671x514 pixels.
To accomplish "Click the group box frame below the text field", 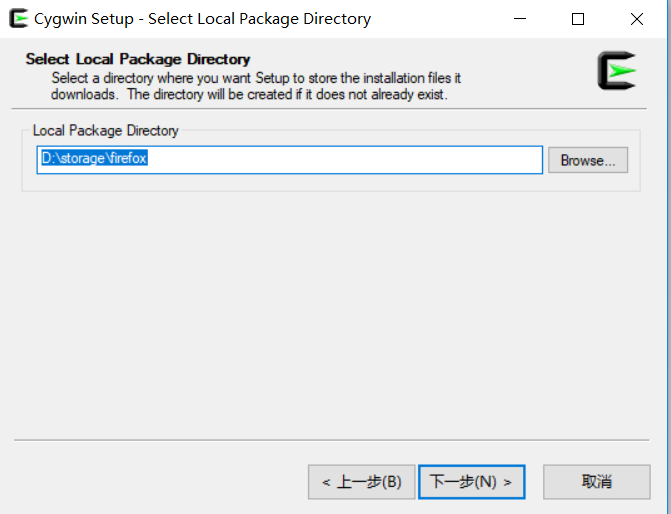I will point(332,191).
